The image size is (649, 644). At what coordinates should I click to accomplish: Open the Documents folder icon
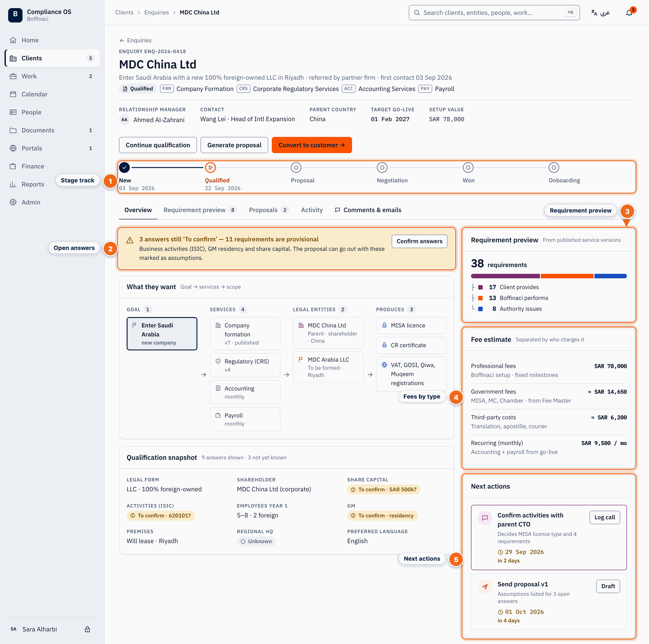13,130
